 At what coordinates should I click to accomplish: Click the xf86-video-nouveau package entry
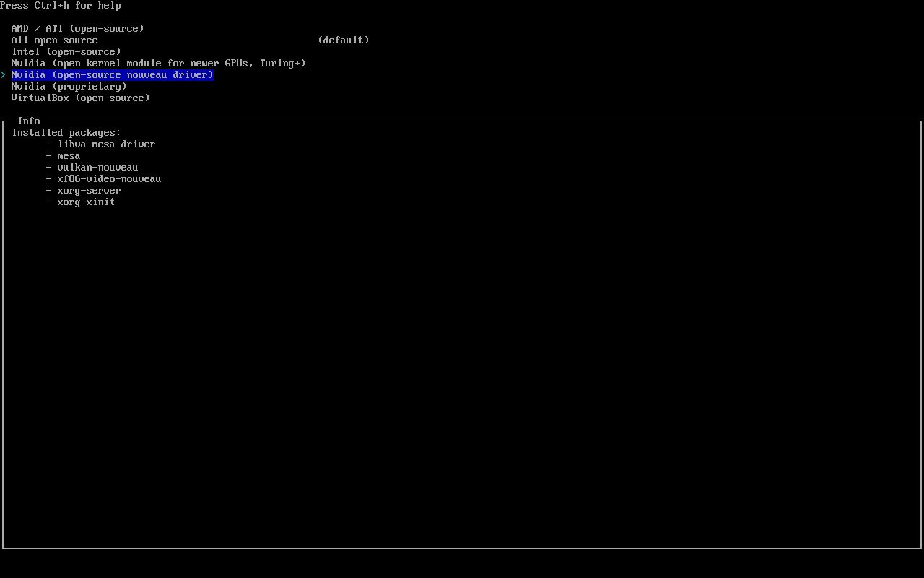109,178
